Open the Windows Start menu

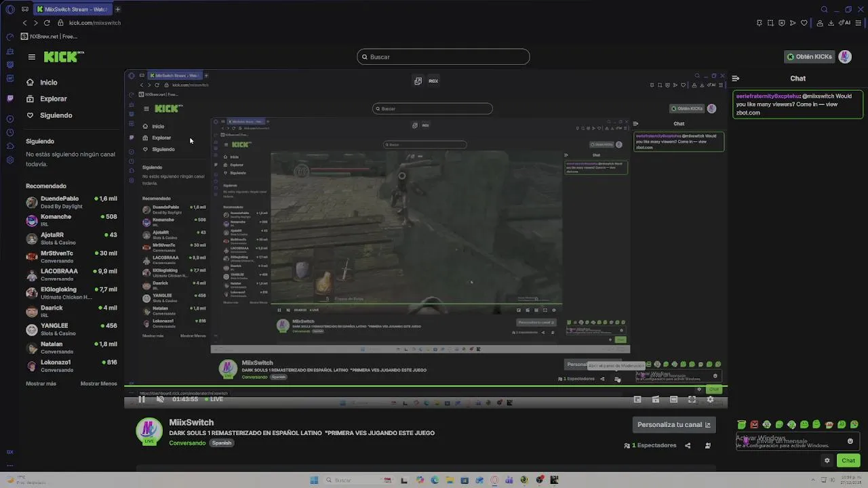pyautogui.click(x=314, y=480)
